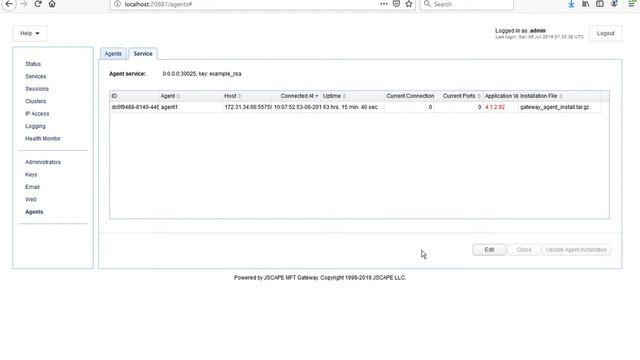
Task: Click the Edit button
Action: (x=489, y=250)
